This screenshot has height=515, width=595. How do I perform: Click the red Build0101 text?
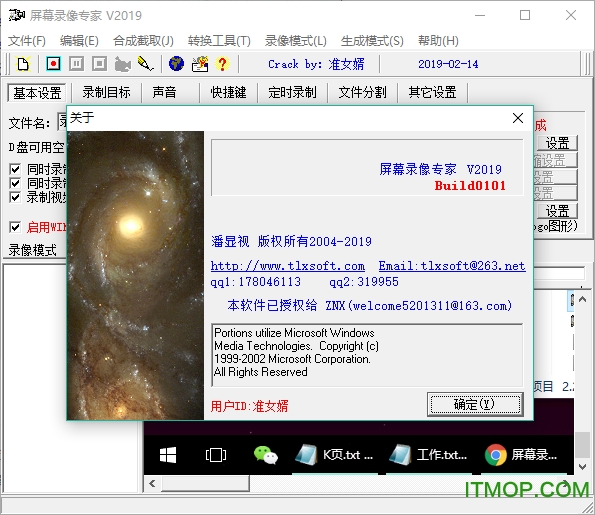(x=470, y=186)
